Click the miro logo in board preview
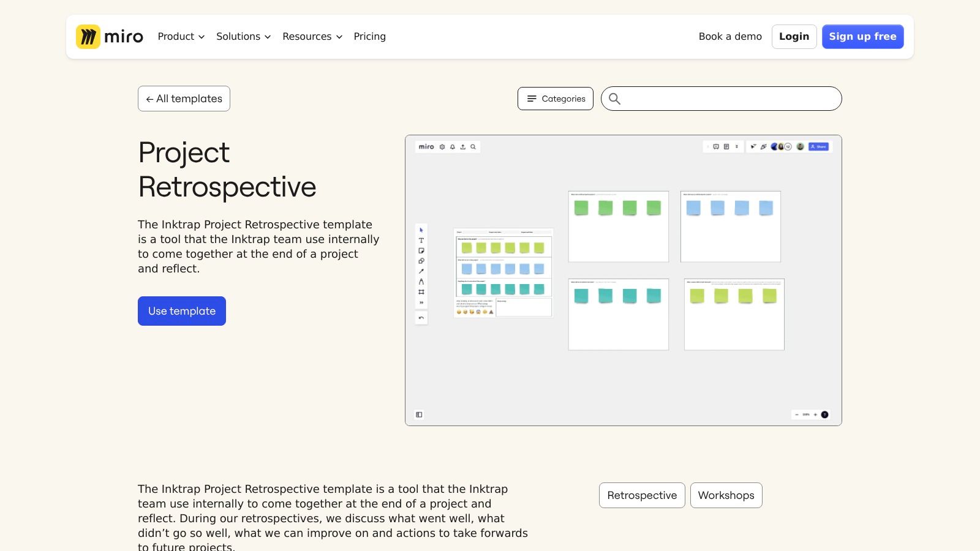This screenshot has height=551, width=980. (426, 147)
